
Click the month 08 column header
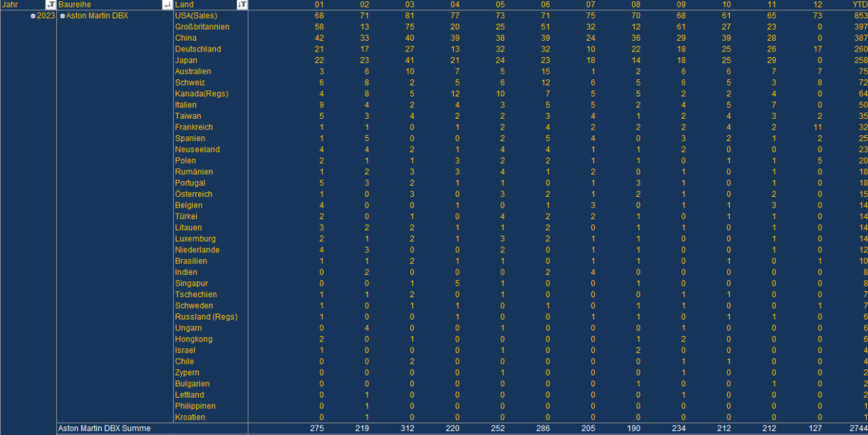pos(636,5)
